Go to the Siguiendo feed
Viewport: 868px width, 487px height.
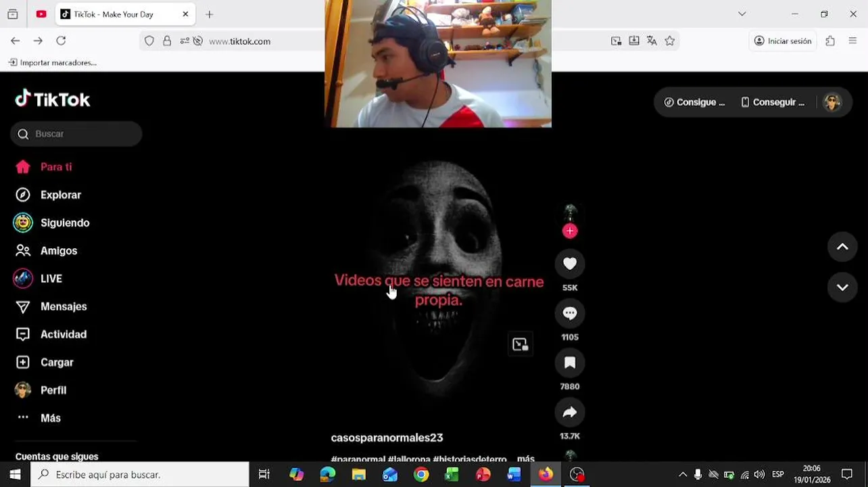[51, 223]
